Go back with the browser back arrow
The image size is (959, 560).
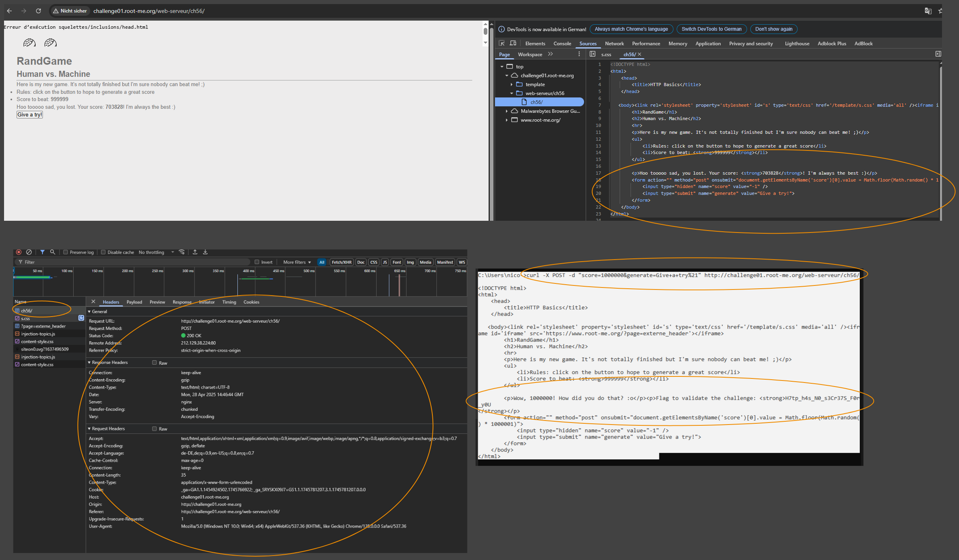click(9, 11)
